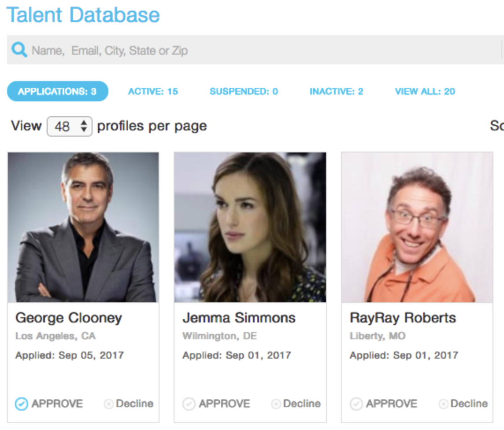This screenshot has height=430, width=504.
Task: Select the Applications: 3 tab
Action: point(57,92)
